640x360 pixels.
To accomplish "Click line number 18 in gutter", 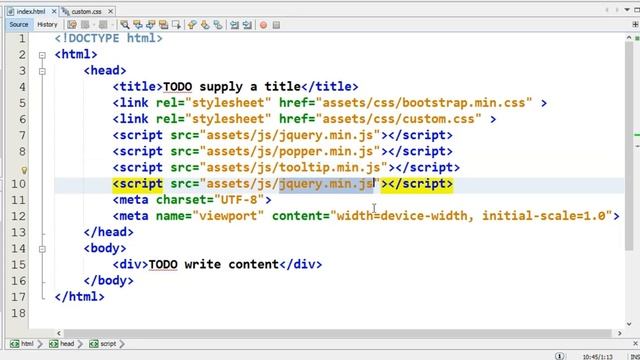I will pyautogui.click(x=18, y=313).
